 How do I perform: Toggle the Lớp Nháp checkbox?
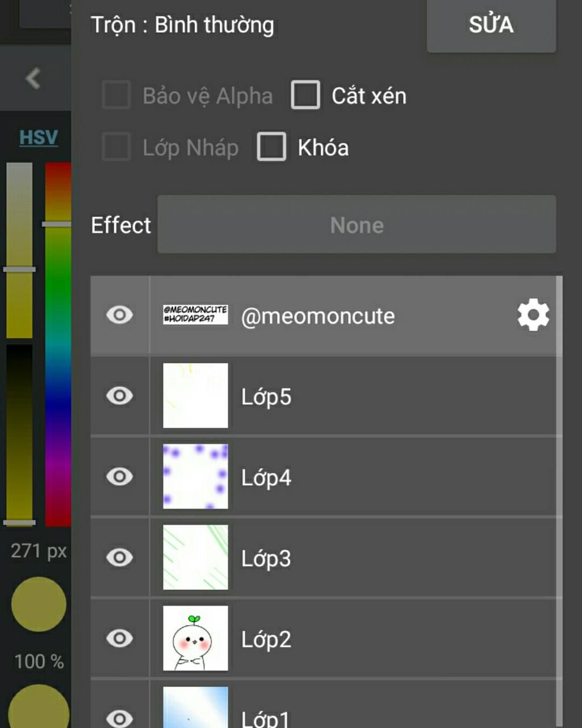[x=116, y=147]
